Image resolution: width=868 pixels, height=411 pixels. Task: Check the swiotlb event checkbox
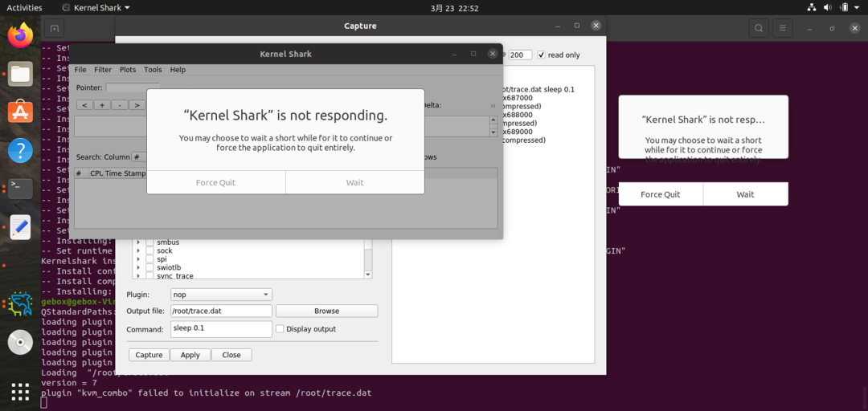coord(149,267)
